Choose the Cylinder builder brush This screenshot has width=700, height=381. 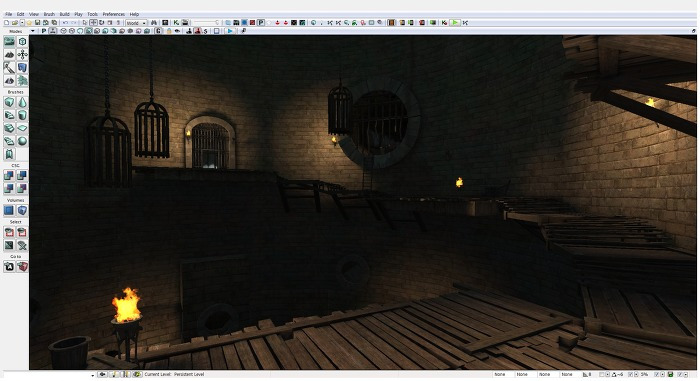[x=22, y=115]
